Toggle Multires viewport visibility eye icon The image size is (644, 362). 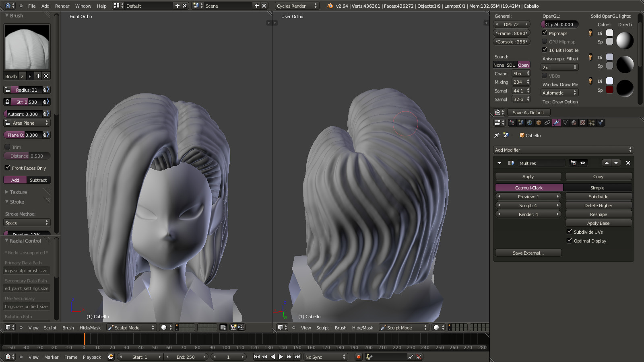click(x=582, y=163)
